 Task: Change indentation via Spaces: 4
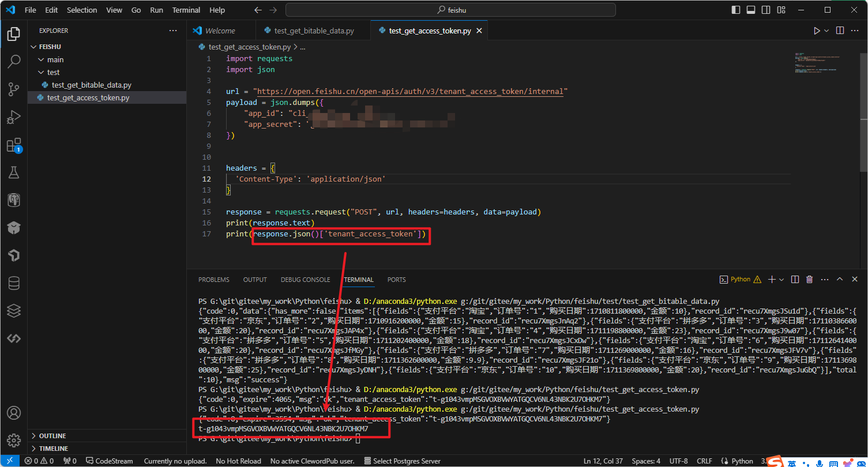click(646, 461)
